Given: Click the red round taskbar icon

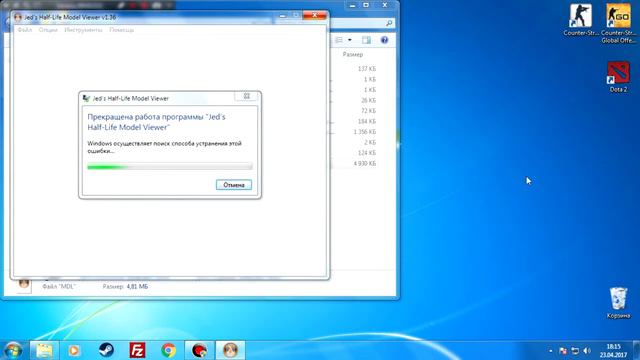Looking at the screenshot, I should 199,350.
